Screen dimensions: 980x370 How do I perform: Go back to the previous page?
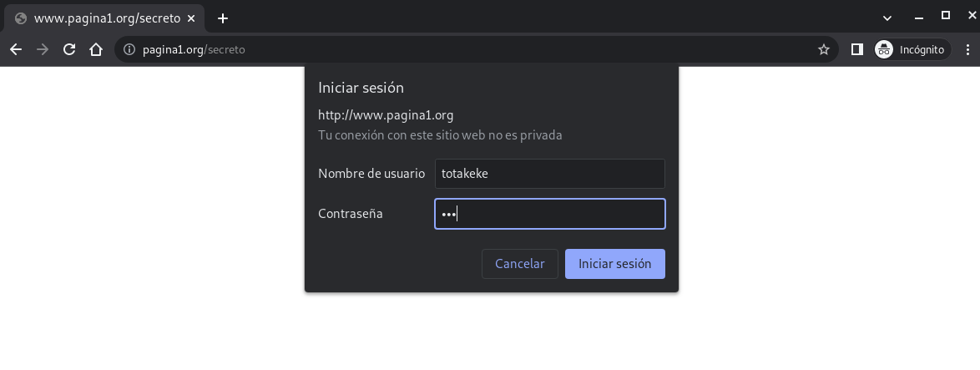pos(16,49)
